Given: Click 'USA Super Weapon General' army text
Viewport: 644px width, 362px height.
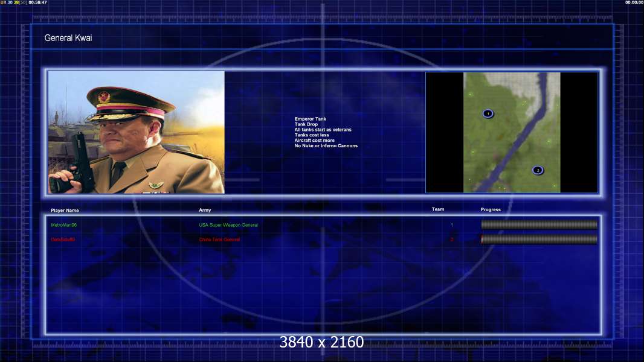Looking at the screenshot, I should [x=228, y=225].
